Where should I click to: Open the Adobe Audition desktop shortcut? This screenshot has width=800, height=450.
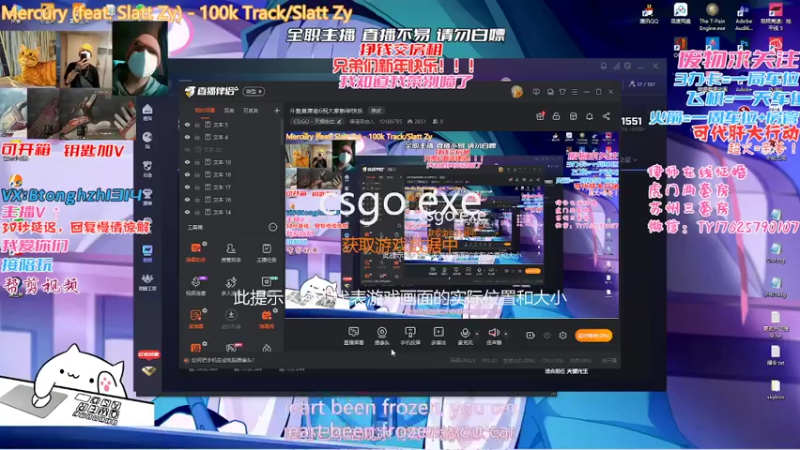743,18
